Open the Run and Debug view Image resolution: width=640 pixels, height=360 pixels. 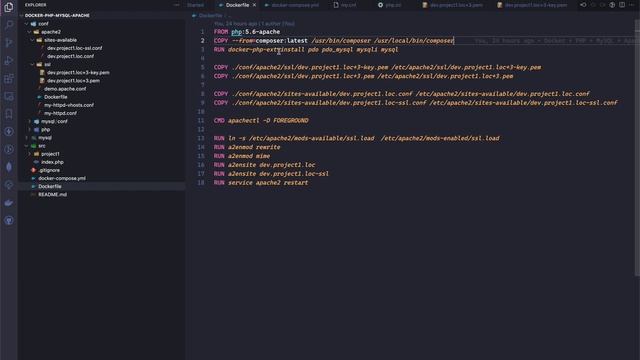[x=9, y=60]
